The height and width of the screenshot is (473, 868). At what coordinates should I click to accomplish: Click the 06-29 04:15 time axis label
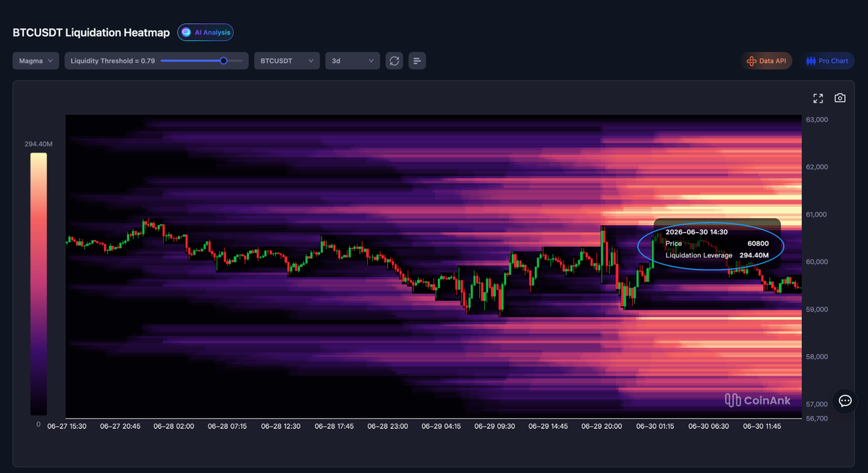point(441,427)
